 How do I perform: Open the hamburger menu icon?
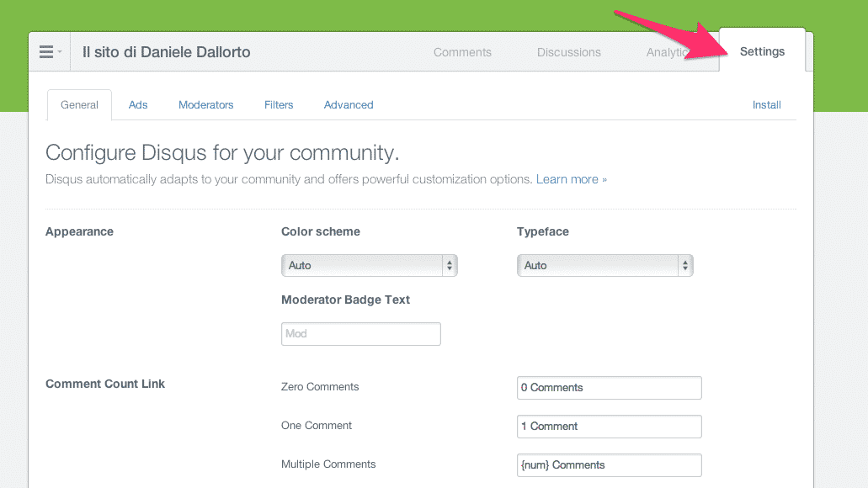(x=50, y=52)
